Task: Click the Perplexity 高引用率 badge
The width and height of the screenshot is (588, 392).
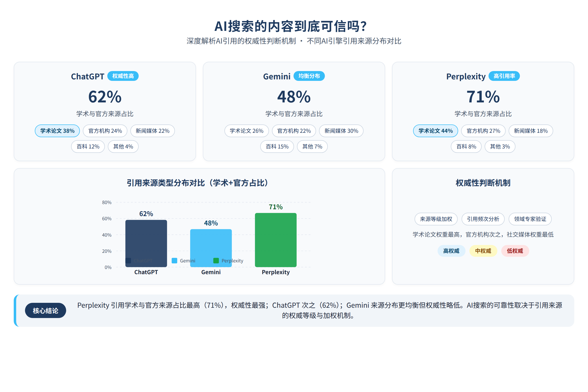Action: [x=504, y=76]
